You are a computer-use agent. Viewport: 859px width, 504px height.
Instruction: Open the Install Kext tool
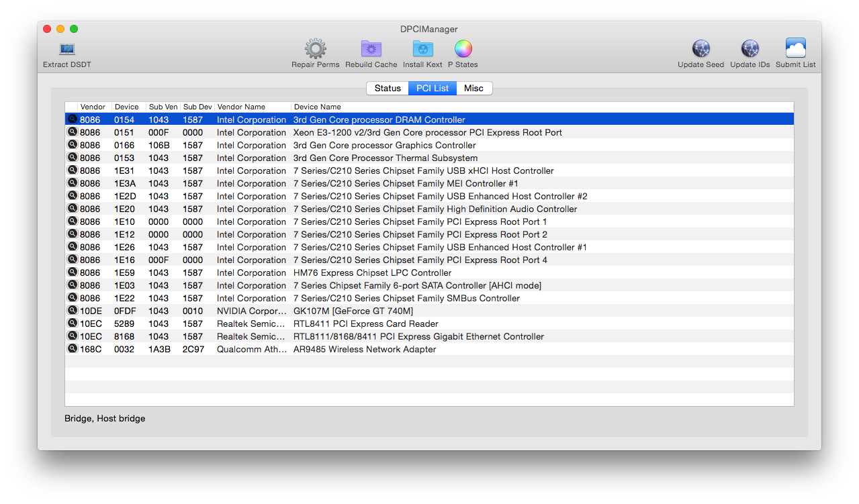(x=422, y=49)
